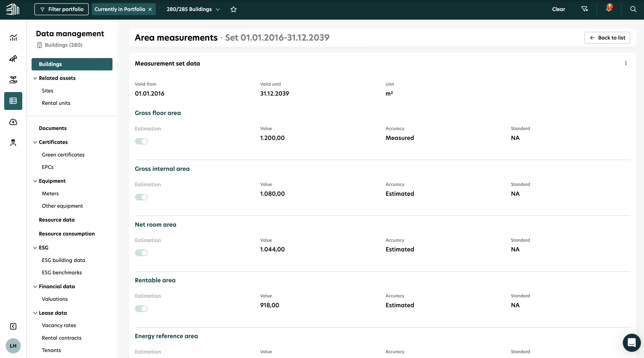Open Green certificates in the menu
Screen dimensions: 644x358
pyautogui.click(x=63, y=155)
